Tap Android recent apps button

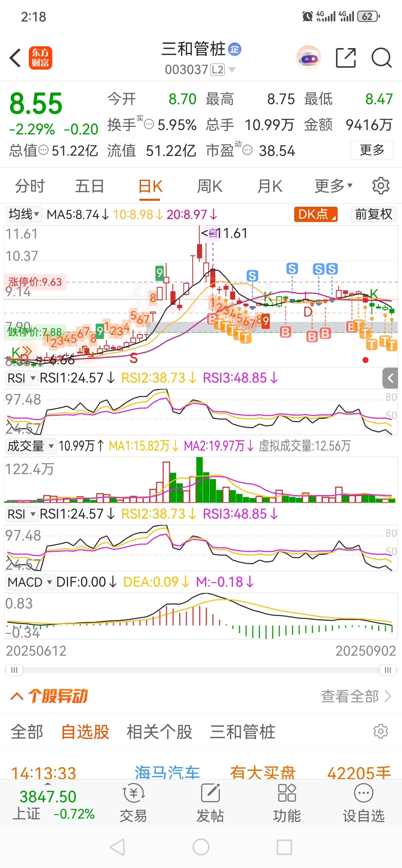[284, 847]
